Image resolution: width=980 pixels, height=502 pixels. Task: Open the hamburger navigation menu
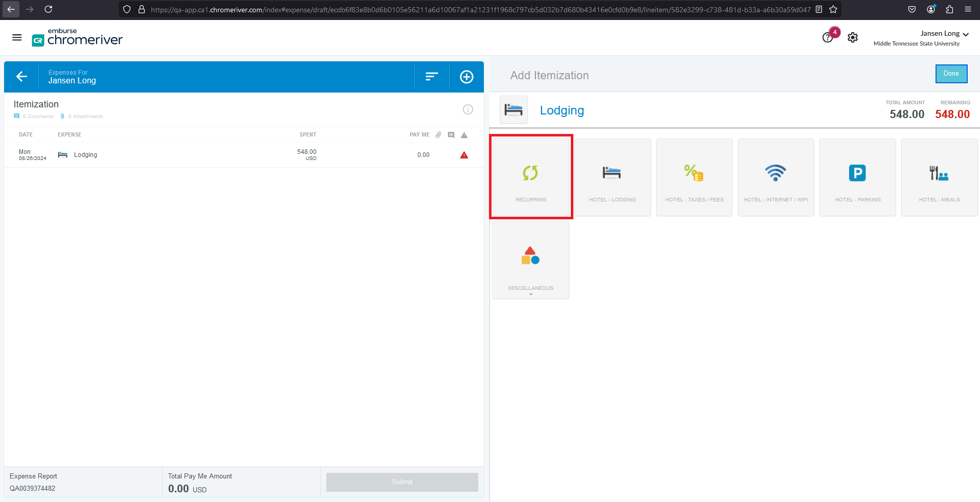(17, 37)
